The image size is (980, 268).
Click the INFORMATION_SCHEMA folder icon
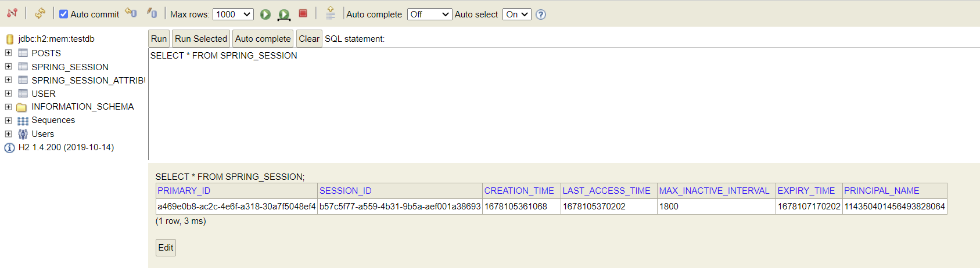coord(22,107)
